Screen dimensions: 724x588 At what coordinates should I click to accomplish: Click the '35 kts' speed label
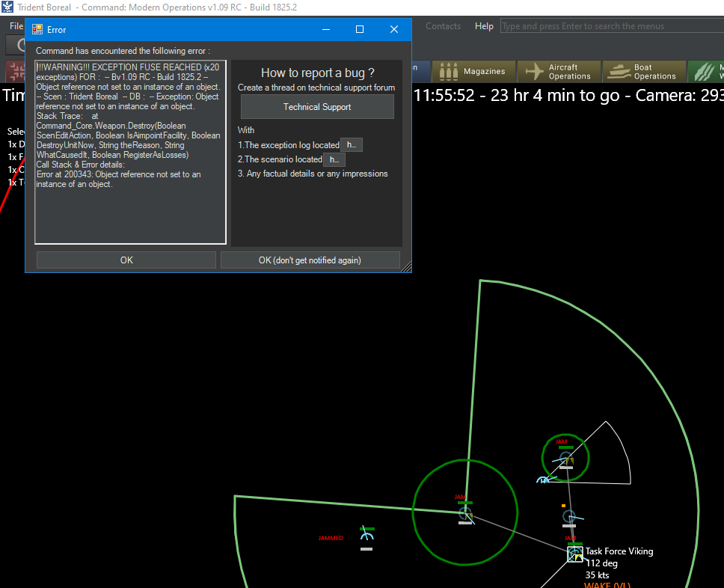point(597,575)
